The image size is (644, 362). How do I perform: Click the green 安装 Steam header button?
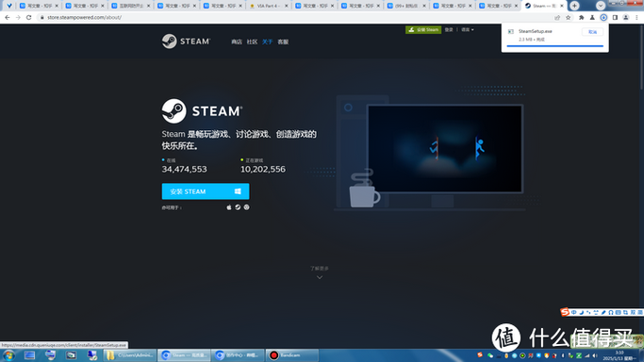click(x=423, y=29)
